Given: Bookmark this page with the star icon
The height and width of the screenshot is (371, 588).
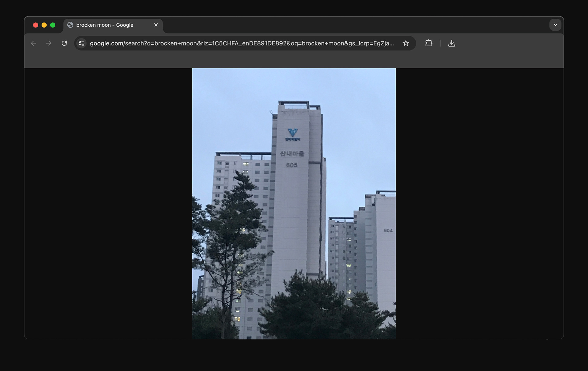Looking at the screenshot, I should [x=406, y=43].
